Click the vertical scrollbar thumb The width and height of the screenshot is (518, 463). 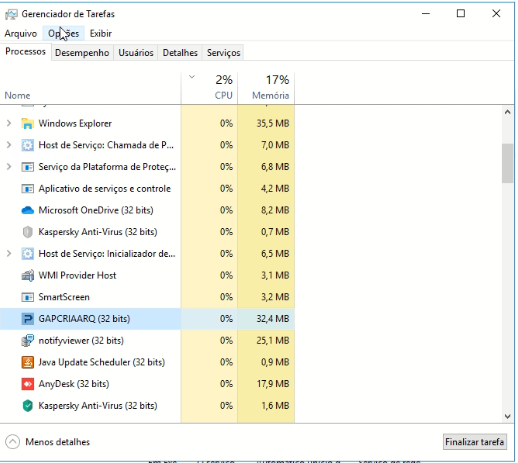(508, 163)
